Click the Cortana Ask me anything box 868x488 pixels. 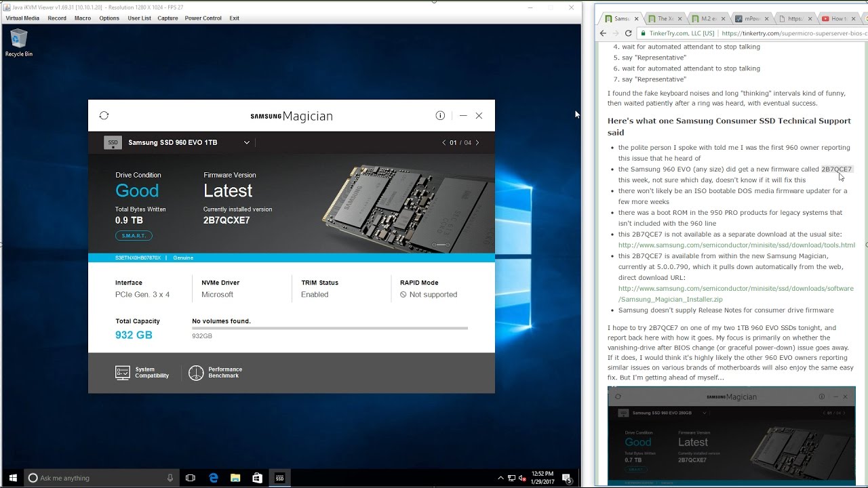tap(102, 478)
